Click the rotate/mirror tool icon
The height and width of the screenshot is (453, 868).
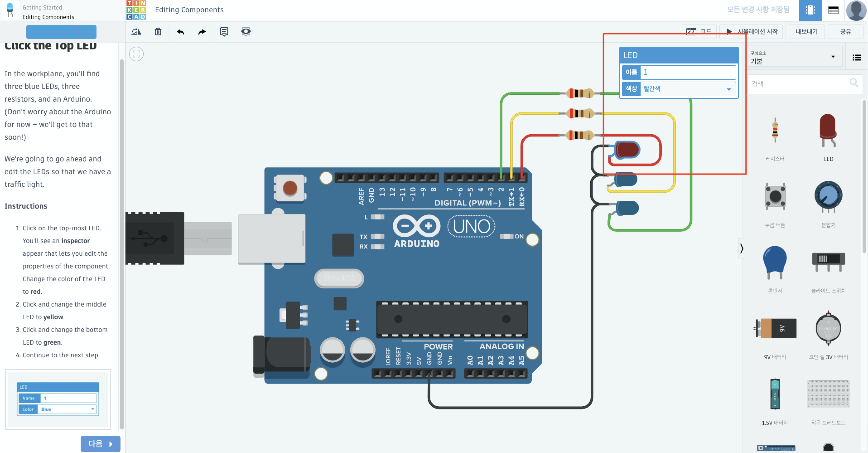[136, 32]
